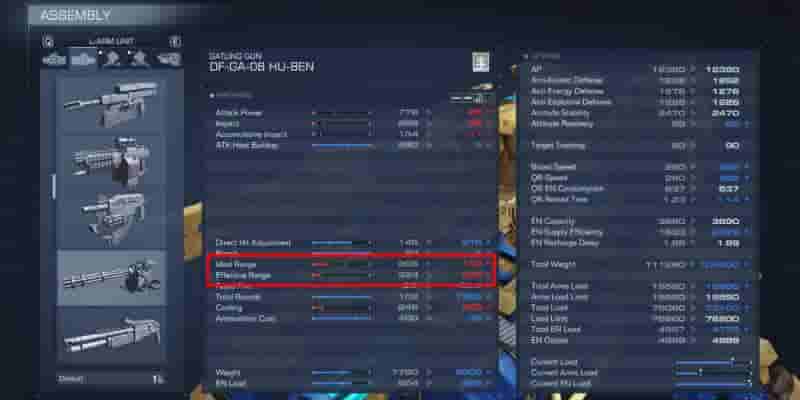Click the QB Reload Time row
Image resolution: width=800 pixels, height=400 pixels.
pos(641,199)
